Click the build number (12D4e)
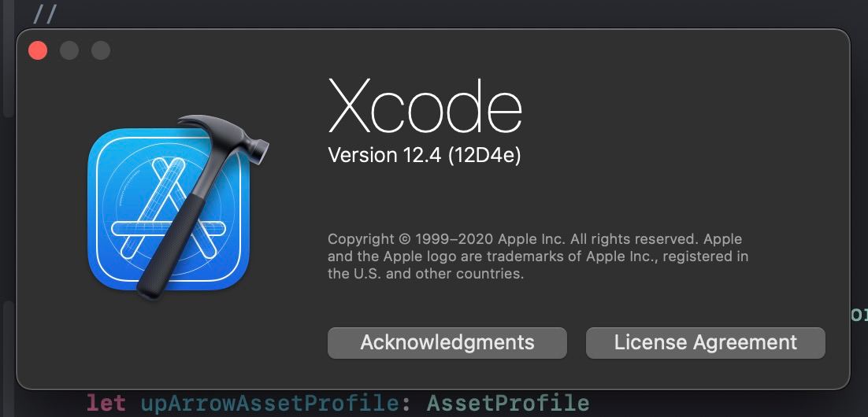Image resolution: width=868 pixels, height=417 pixels. [x=484, y=156]
